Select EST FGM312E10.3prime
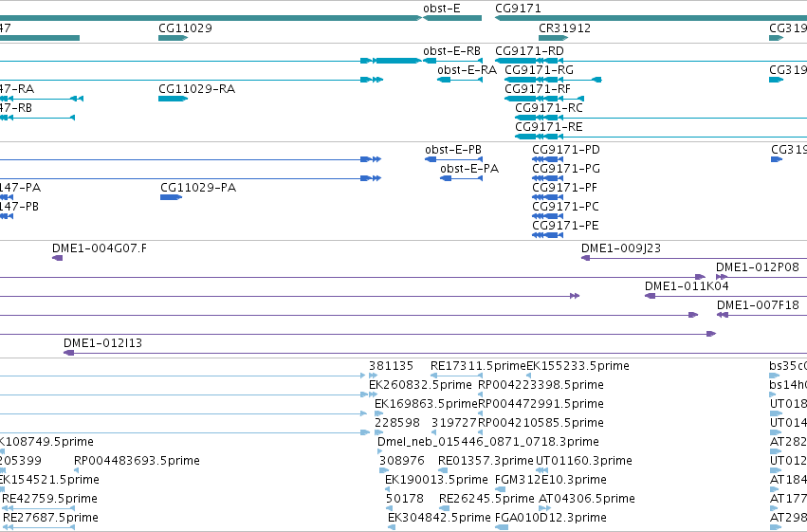 point(500,490)
